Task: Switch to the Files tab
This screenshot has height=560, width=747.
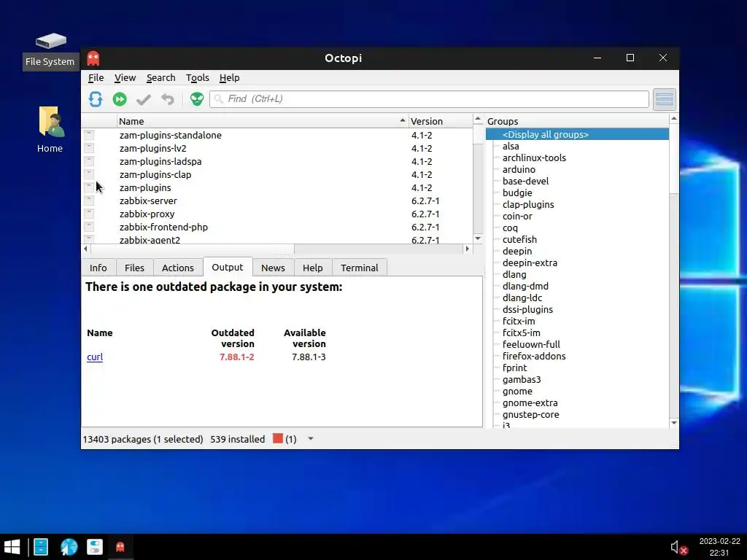Action: [134, 268]
